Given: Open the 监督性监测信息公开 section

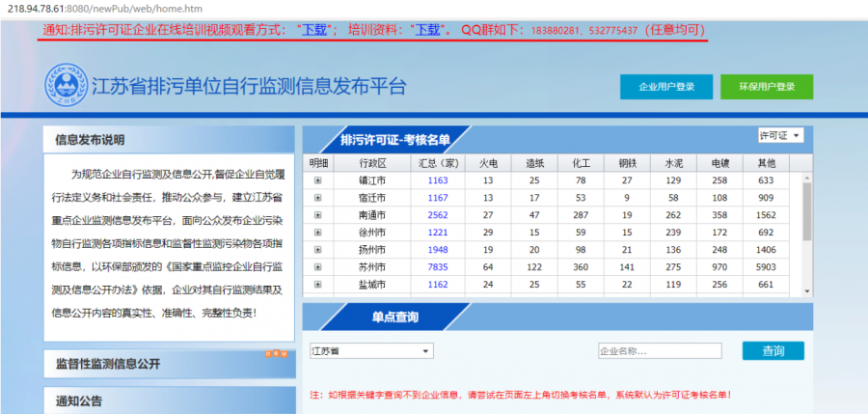Looking at the screenshot, I should pyautogui.click(x=108, y=364).
